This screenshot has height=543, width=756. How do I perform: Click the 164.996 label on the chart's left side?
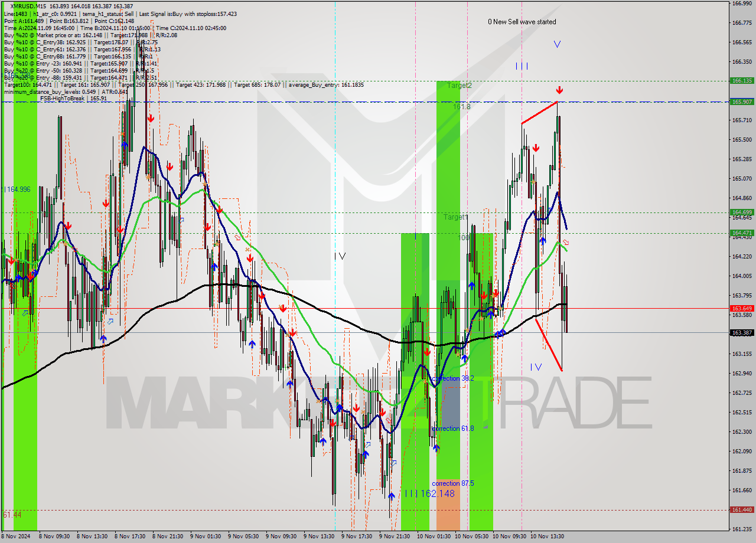point(17,189)
